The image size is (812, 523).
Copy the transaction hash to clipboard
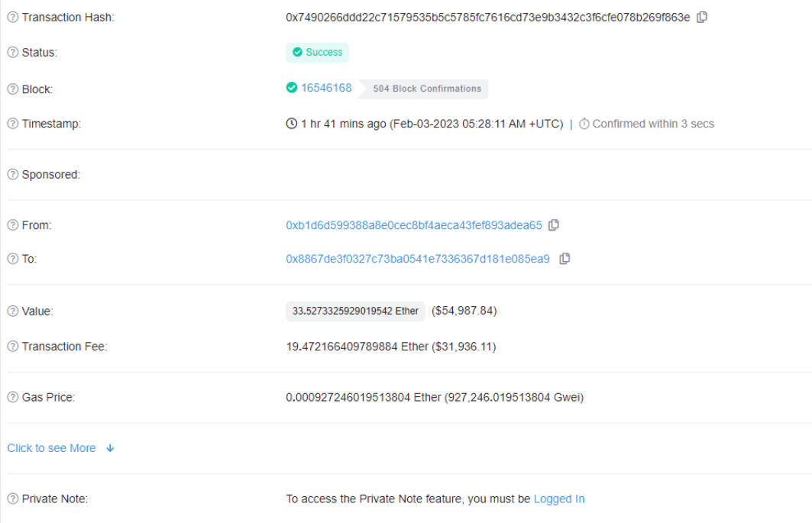702,17
